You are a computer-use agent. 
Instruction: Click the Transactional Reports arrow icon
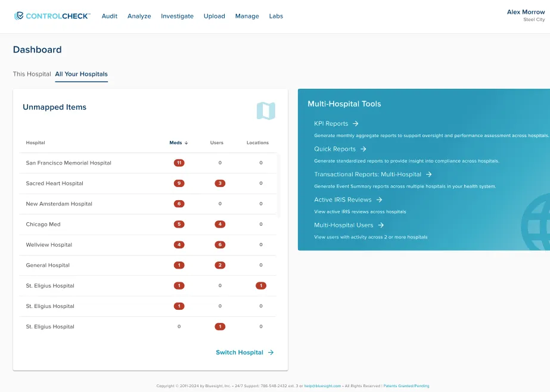tap(428, 175)
